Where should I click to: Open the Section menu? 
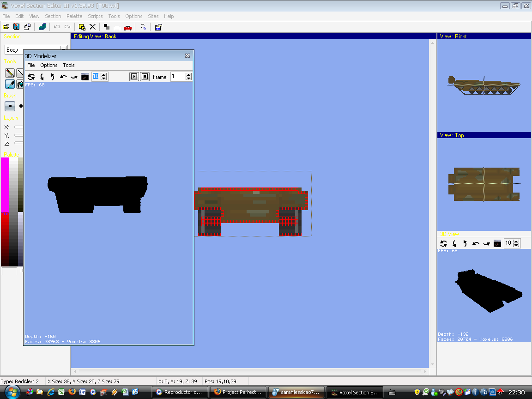(x=53, y=16)
